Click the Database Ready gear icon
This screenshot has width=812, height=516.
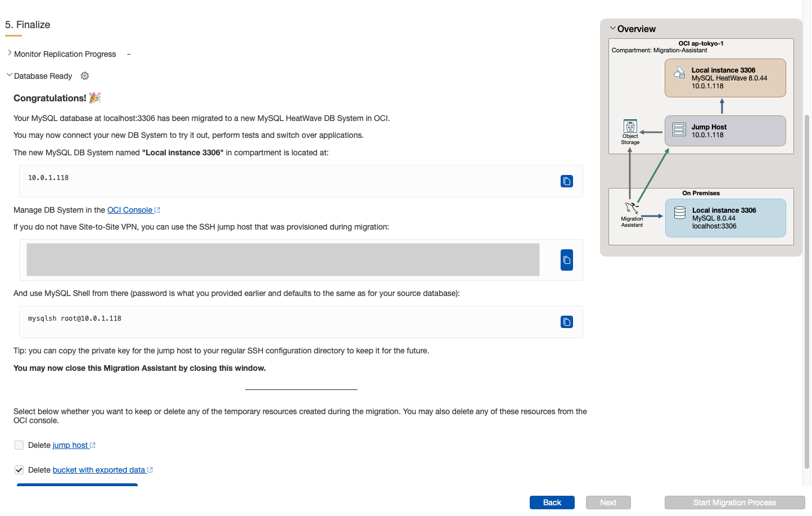[85, 76]
